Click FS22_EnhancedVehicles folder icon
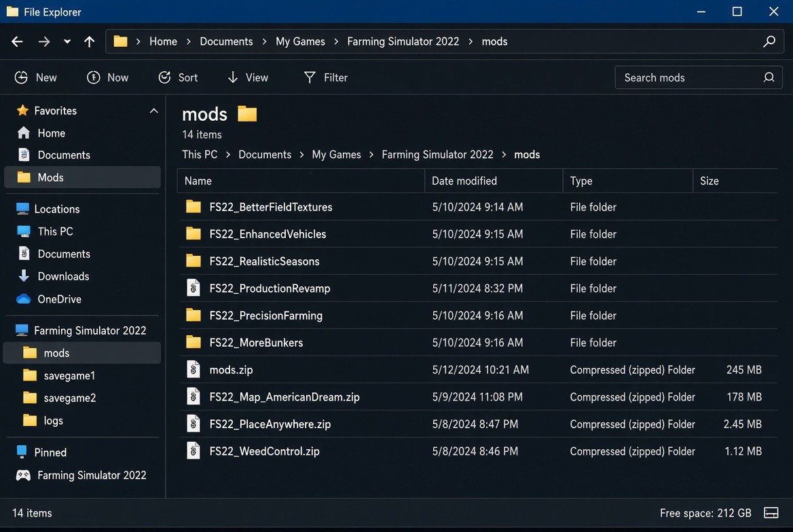793x532 pixels. pos(193,233)
